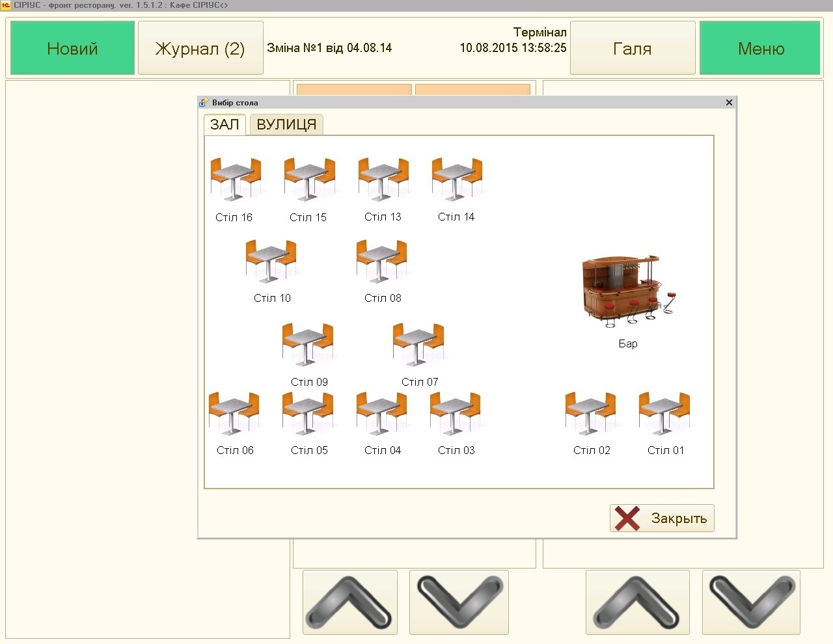Viewport: 833px width, 644px height.
Task: Create a new order with Новий
Action: 72,48
